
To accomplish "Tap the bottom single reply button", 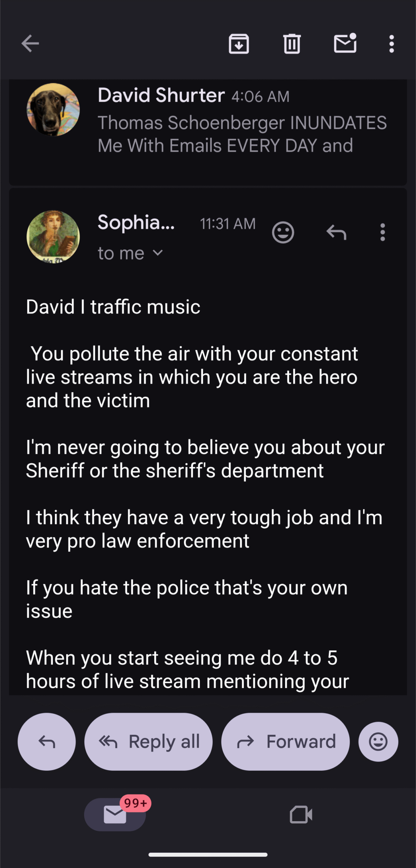I will coord(47,742).
